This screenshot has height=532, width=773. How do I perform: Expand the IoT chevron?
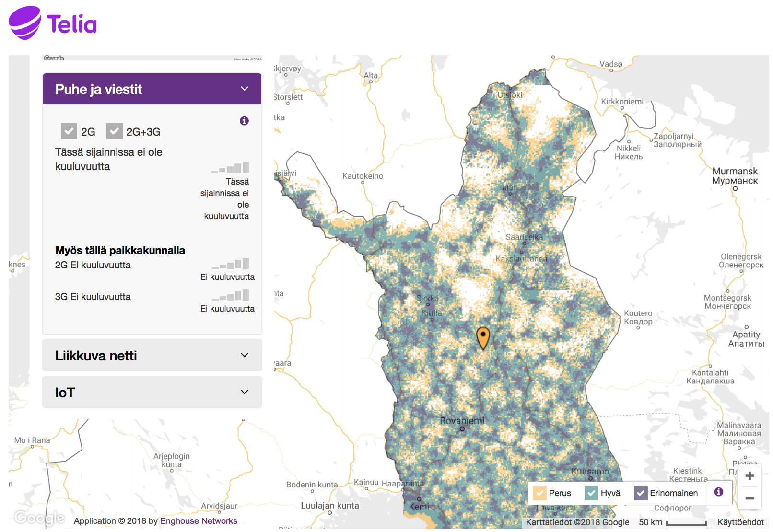tap(245, 392)
